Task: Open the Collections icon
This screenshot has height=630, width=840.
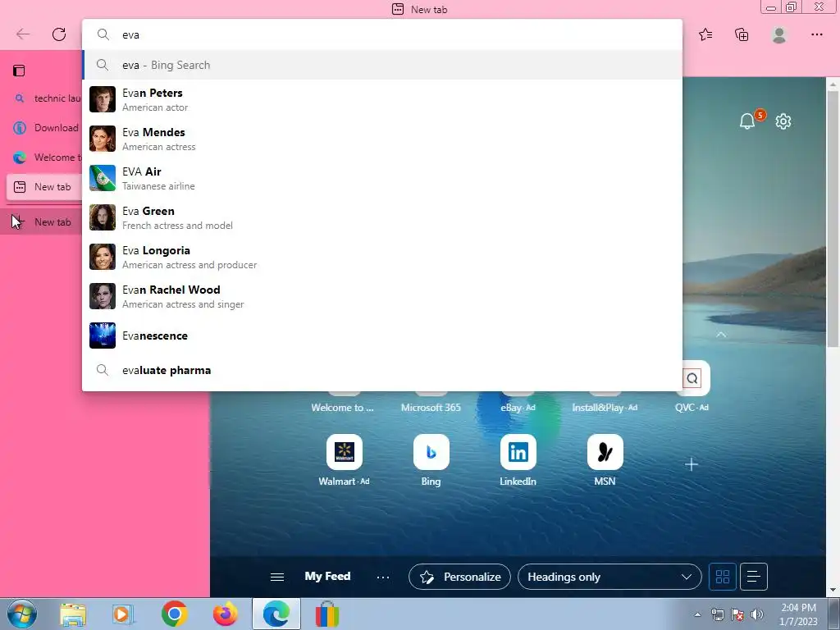Action: (x=742, y=34)
